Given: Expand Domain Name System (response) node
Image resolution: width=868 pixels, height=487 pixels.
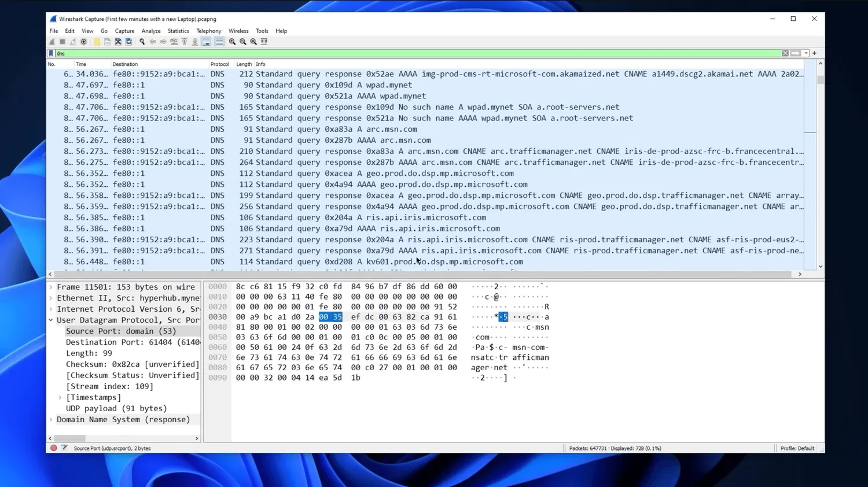Looking at the screenshot, I should 51,419.
